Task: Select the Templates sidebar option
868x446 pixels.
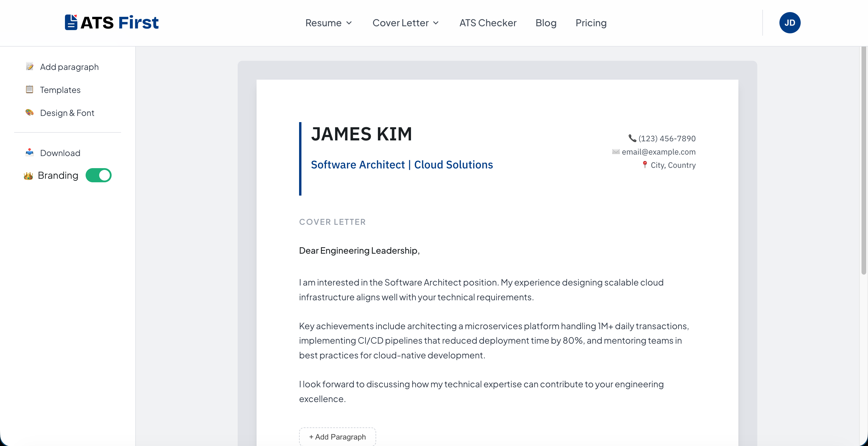Action: (60, 90)
